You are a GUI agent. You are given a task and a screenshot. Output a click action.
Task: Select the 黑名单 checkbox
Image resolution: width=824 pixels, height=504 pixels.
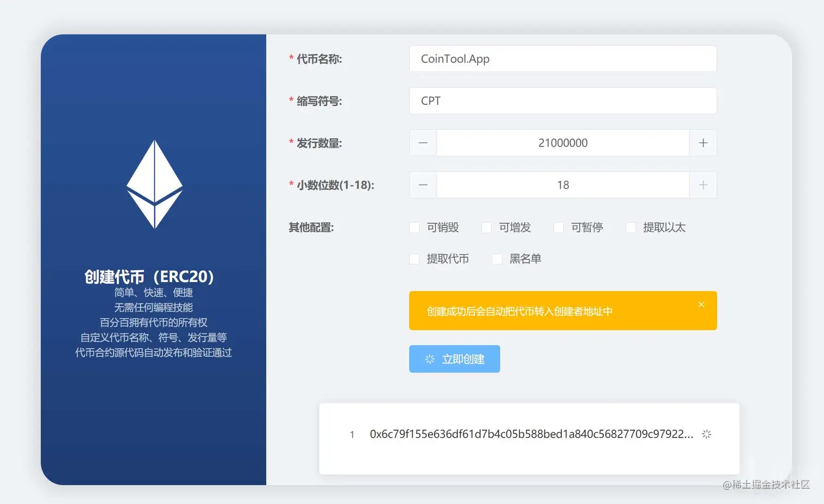click(x=497, y=259)
